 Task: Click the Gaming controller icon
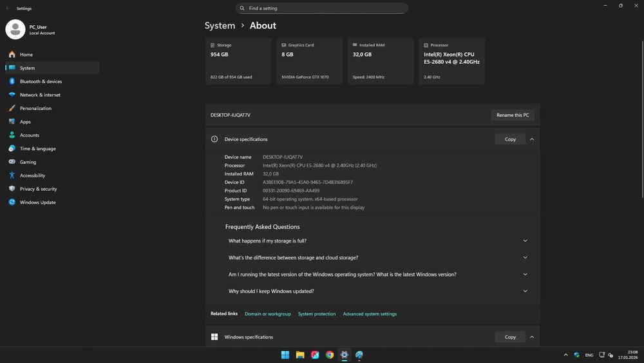(x=12, y=162)
